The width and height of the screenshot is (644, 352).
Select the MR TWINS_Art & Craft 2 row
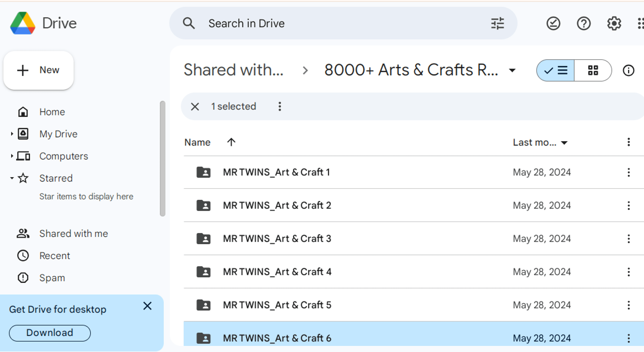coord(414,205)
